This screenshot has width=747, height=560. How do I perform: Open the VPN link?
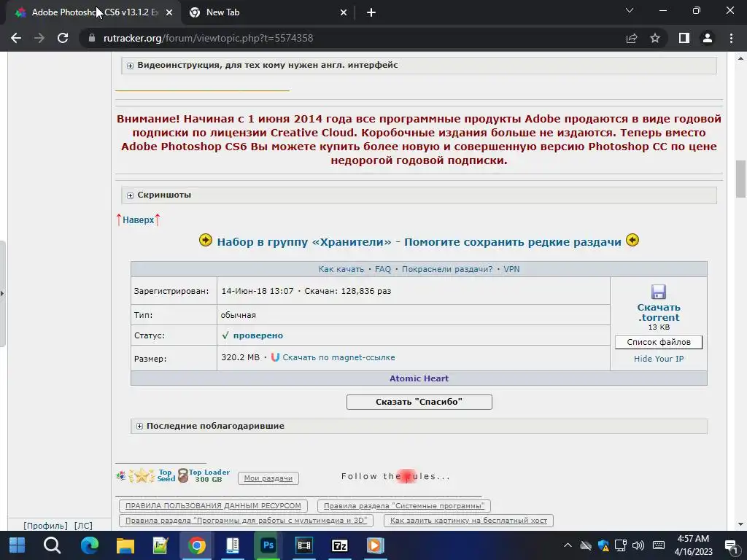511,269
